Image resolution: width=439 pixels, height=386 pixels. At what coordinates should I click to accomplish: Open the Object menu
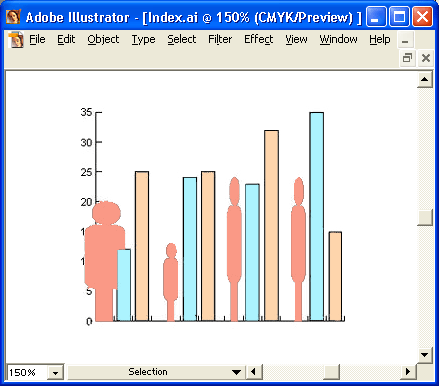(103, 39)
